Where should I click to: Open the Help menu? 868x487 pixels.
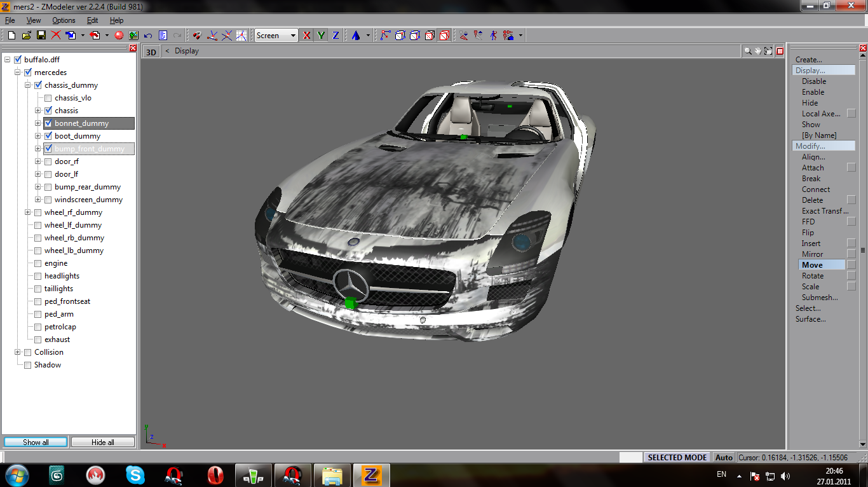coord(116,20)
